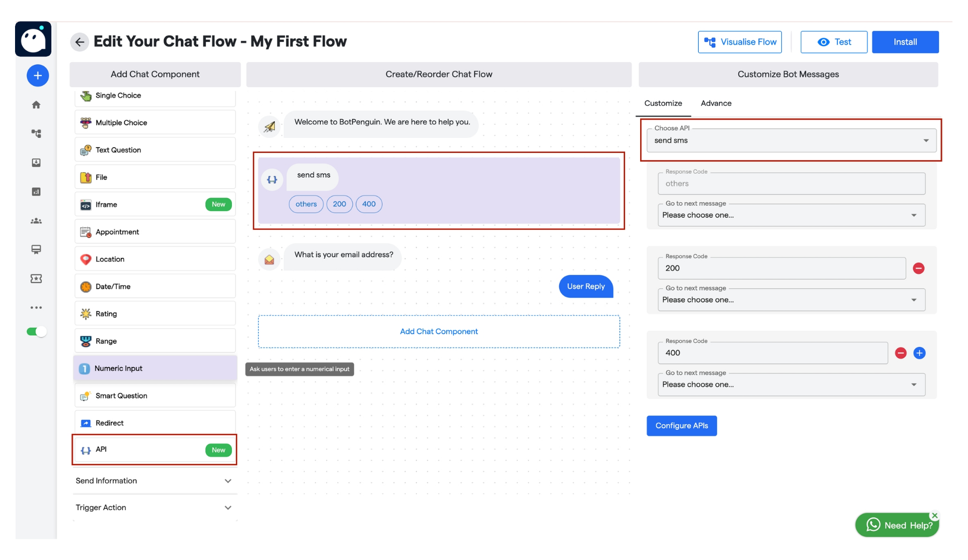Switch to the Advance tab

coord(716,103)
